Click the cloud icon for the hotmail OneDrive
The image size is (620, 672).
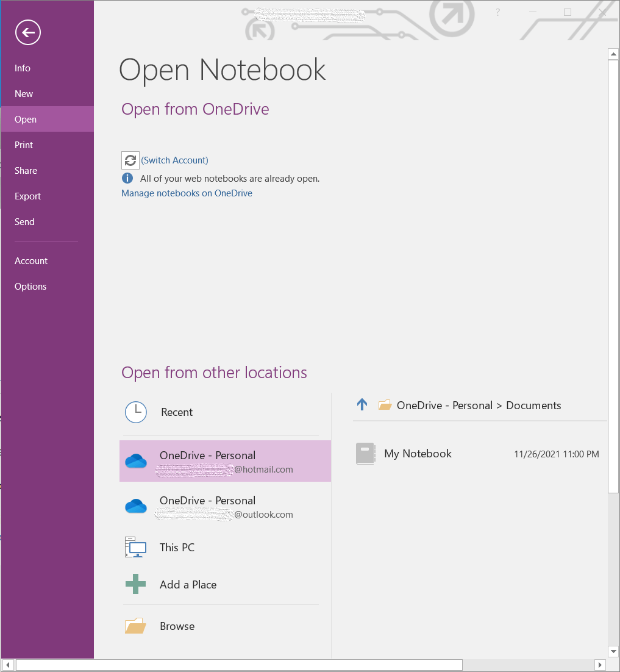point(136,461)
